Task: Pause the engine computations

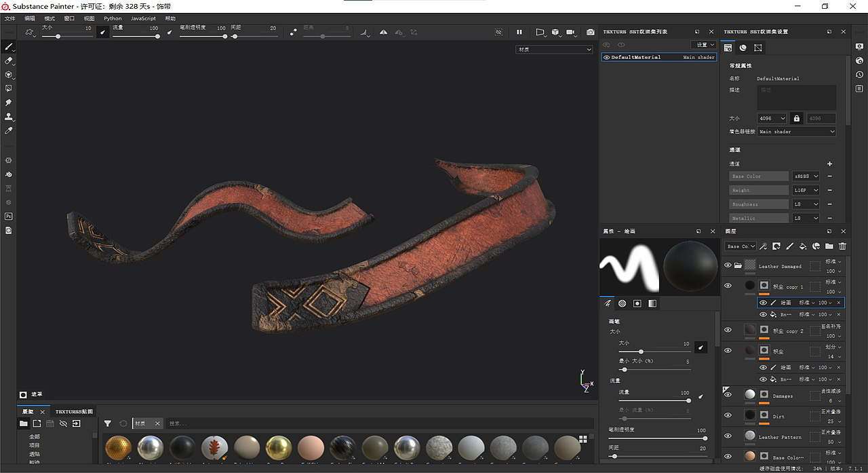Action: (x=519, y=32)
